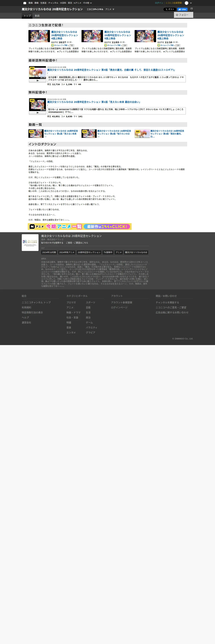Open ブロマガ category footer link
Screen dimensions: 215x644
click(x=71, y=302)
